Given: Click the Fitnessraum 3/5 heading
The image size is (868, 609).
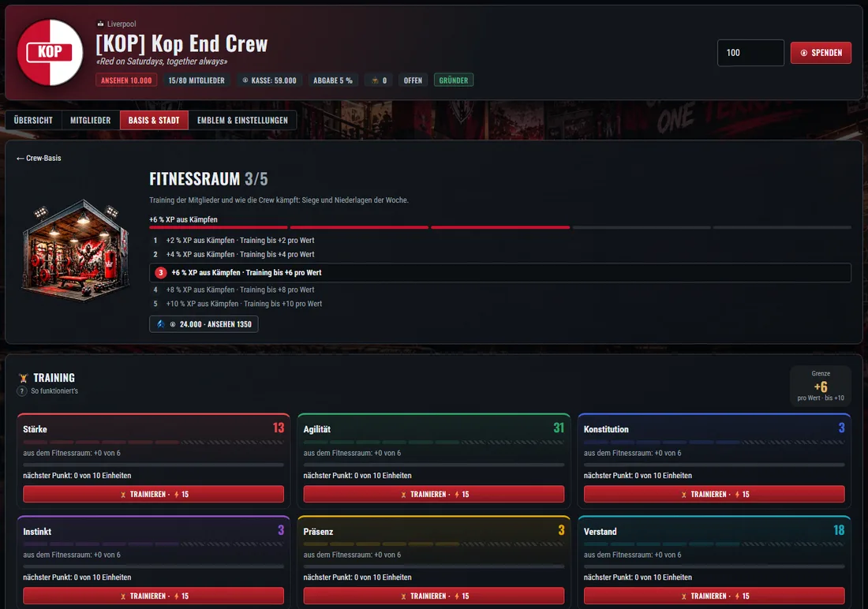Looking at the screenshot, I should (208, 179).
